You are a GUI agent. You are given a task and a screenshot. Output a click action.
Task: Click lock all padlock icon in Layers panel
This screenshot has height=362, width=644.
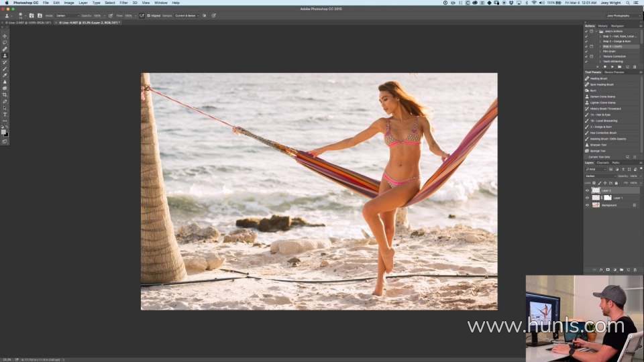click(x=616, y=183)
